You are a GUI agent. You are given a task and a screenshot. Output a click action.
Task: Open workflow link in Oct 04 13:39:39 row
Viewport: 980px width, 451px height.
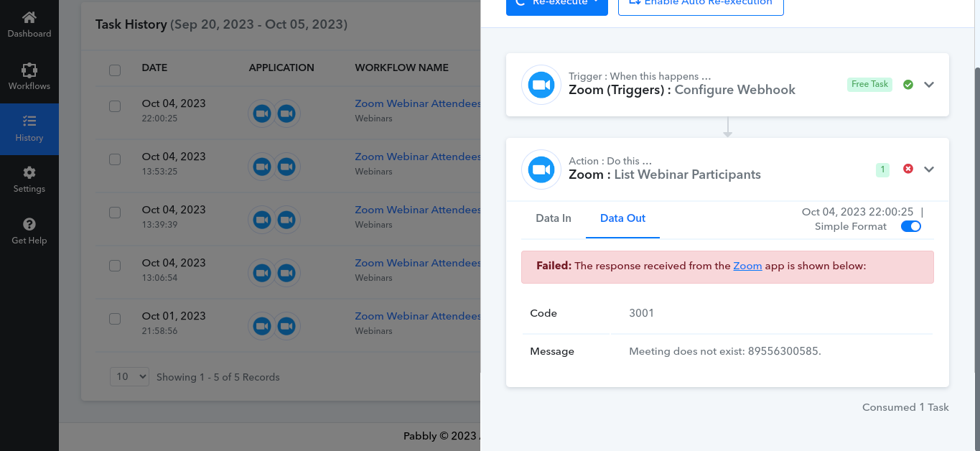[x=417, y=210]
